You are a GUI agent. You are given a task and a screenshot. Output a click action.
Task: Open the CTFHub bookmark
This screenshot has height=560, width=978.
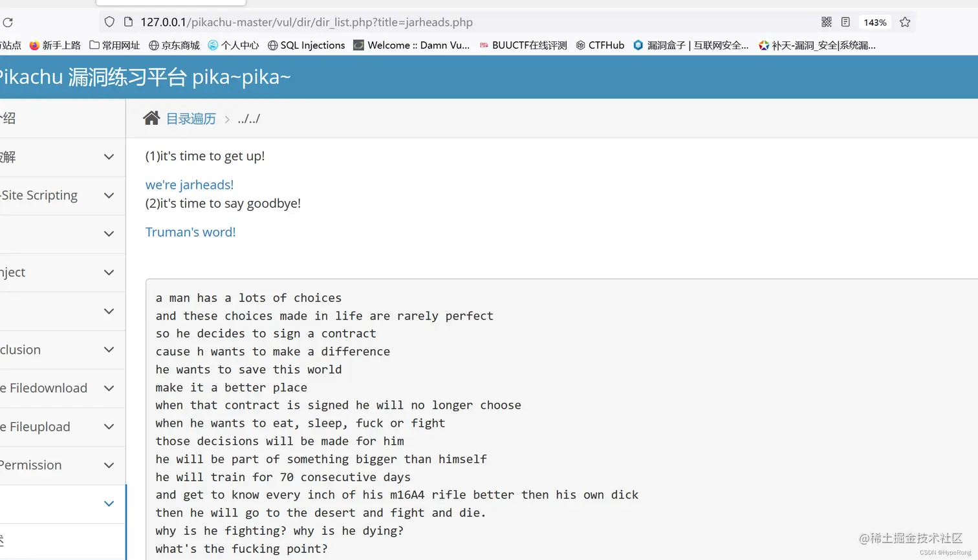click(600, 45)
